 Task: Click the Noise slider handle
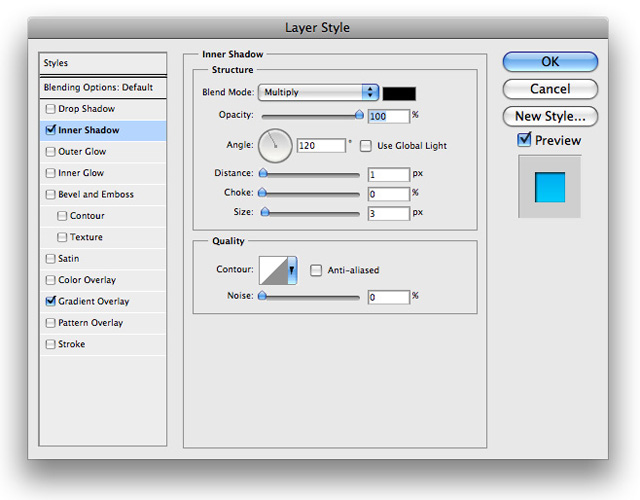pyautogui.click(x=262, y=296)
